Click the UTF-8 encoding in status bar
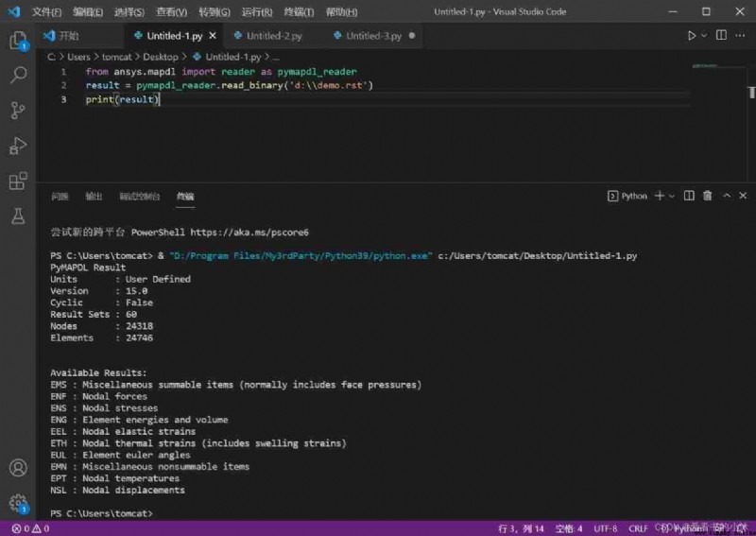This screenshot has height=536, width=756. [x=605, y=528]
